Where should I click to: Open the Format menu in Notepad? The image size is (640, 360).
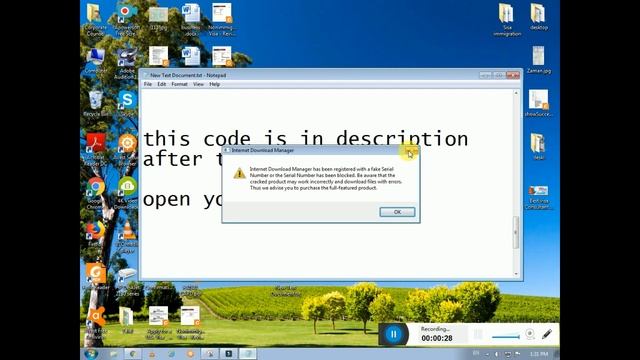tap(179, 84)
